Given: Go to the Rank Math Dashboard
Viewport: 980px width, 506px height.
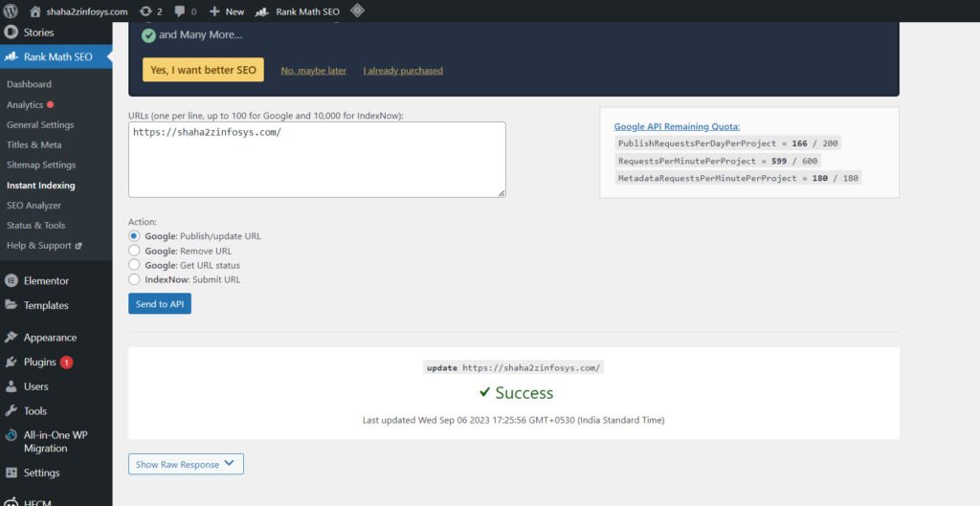Looking at the screenshot, I should tap(29, 84).
